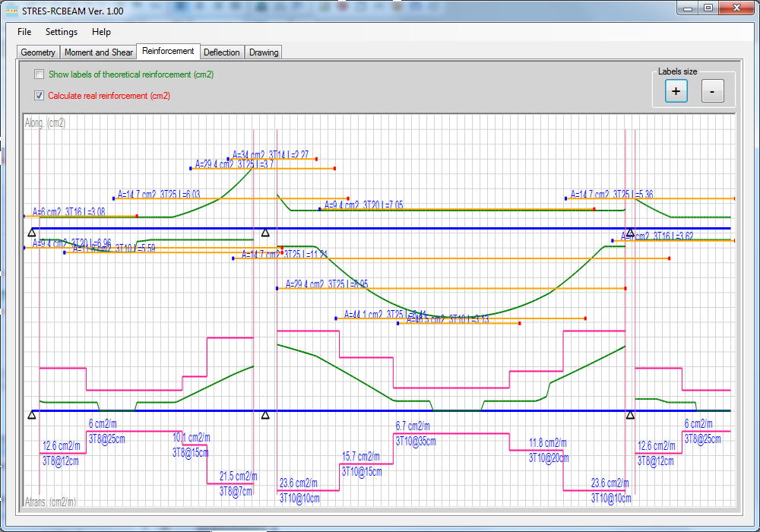
Task: Minimize the STRES-RCBEAM window
Action: (688, 8)
